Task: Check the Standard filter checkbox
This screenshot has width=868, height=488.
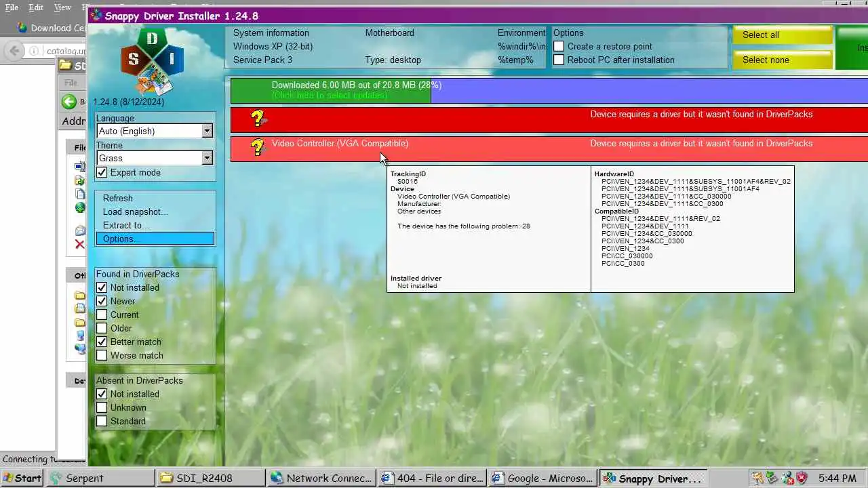Action: point(102,421)
